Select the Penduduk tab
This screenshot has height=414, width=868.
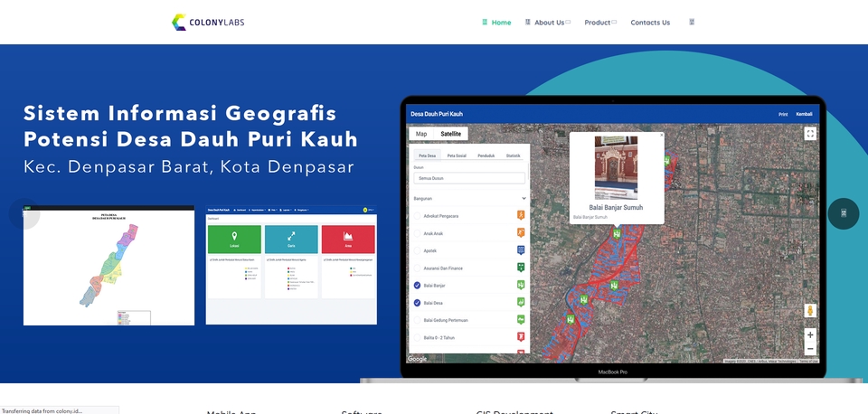click(x=486, y=155)
